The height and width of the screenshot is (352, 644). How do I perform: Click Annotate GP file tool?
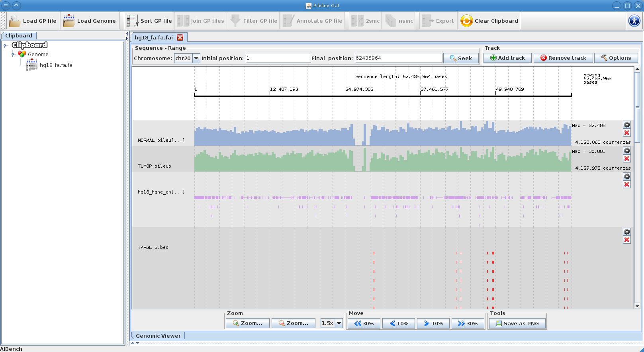click(x=313, y=21)
